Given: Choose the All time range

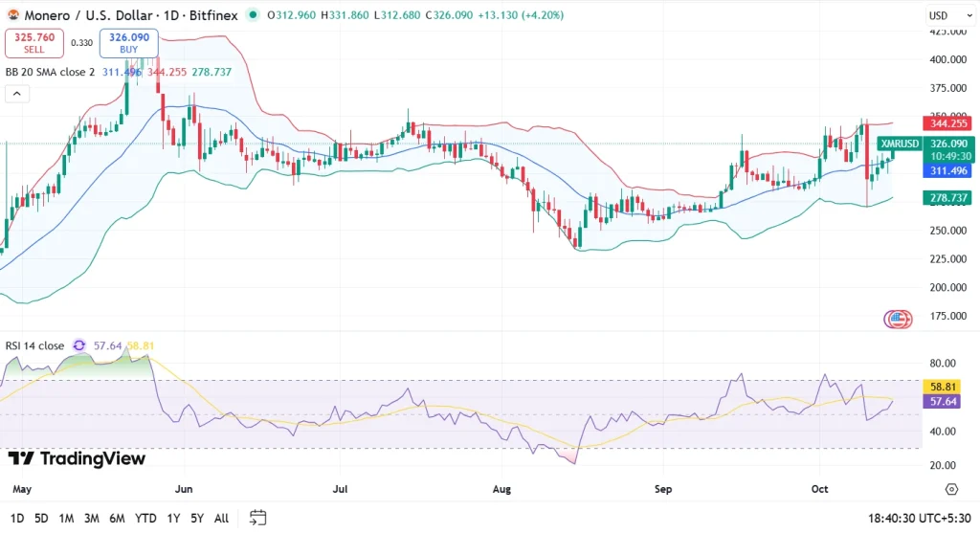Looking at the screenshot, I should [221, 518].
